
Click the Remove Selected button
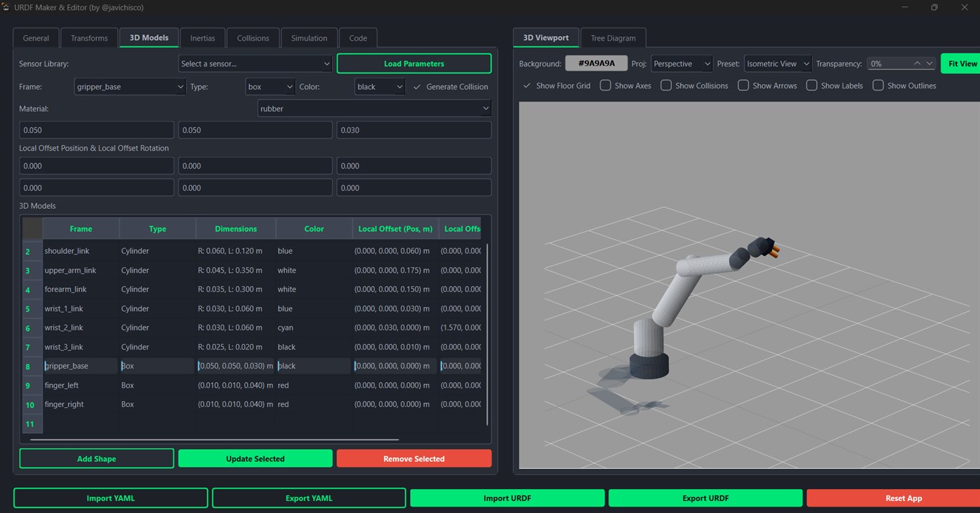pyautogui.click(x=414, y=458)
